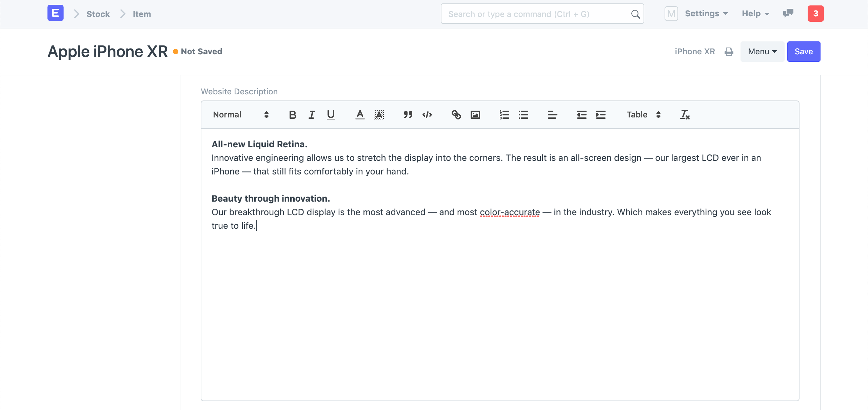
Task: Click the iPhone XR label link
Action: point(695,52)
